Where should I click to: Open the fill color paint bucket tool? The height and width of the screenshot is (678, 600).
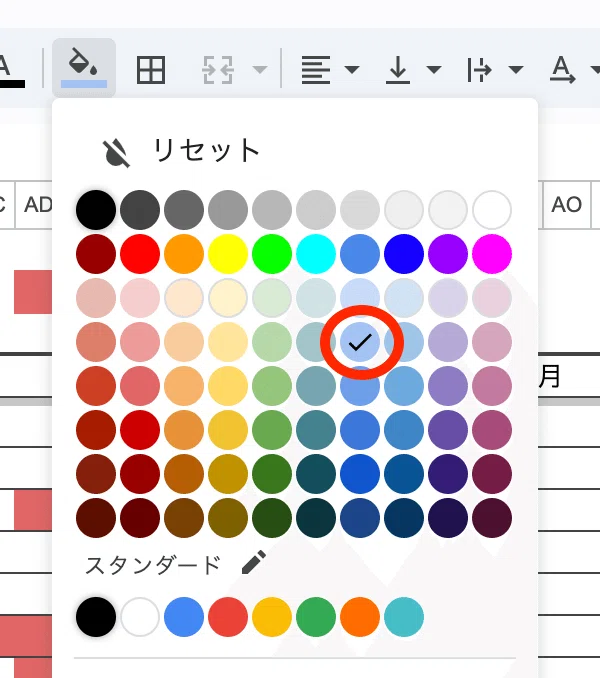click(x=84, y=68)
